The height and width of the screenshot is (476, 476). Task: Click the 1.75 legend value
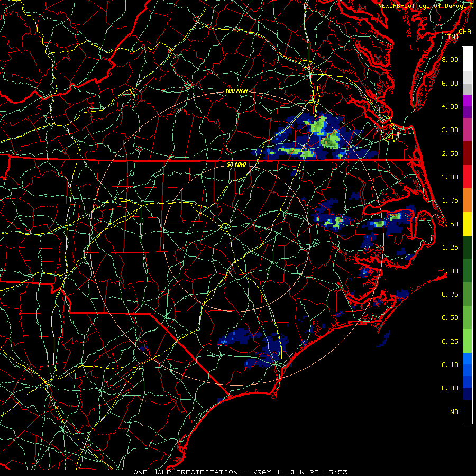[x=450, y=200]
